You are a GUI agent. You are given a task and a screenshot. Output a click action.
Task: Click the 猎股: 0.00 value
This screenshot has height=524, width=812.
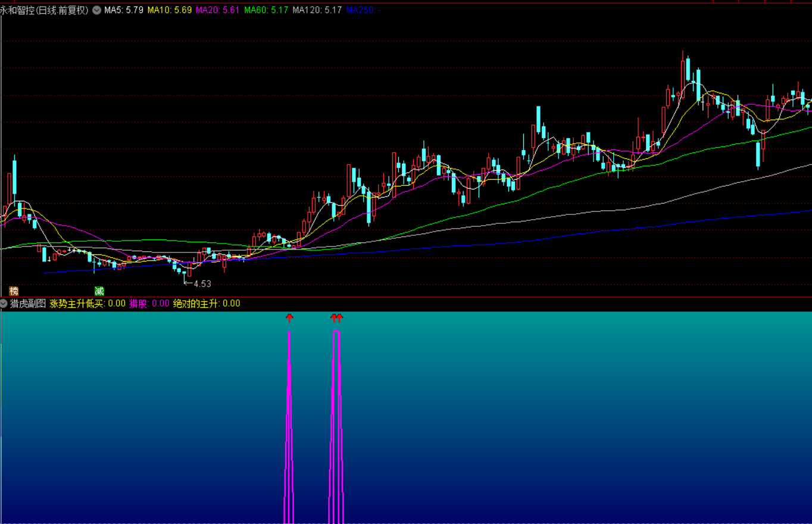click(149, 303)
